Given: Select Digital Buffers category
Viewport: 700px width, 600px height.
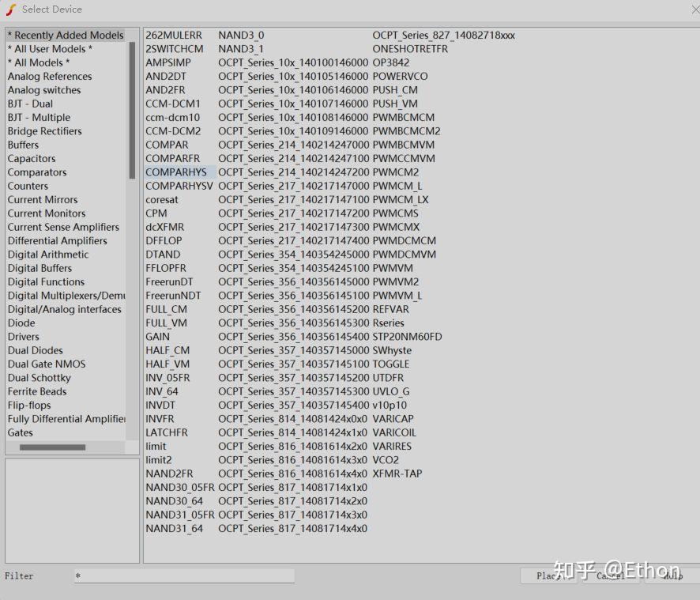Looking at the screenshot, I should [x=40, y=268].
